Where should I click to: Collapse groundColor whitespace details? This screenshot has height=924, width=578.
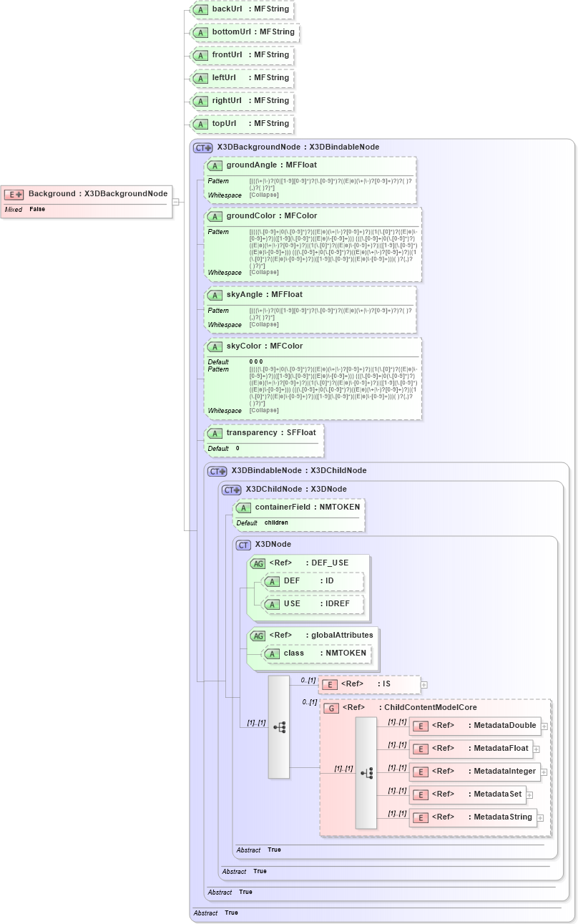click(x=264, y=273)
